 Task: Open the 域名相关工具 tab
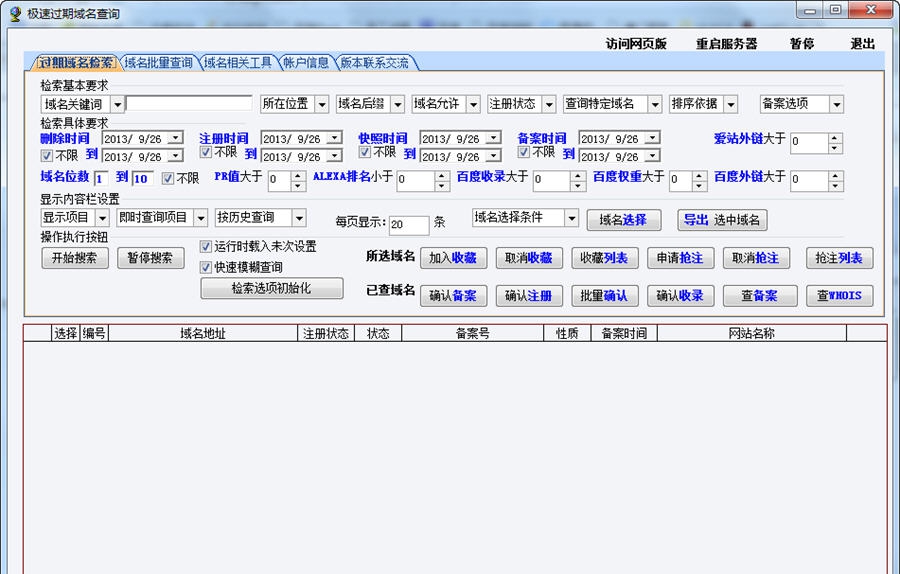237,63
